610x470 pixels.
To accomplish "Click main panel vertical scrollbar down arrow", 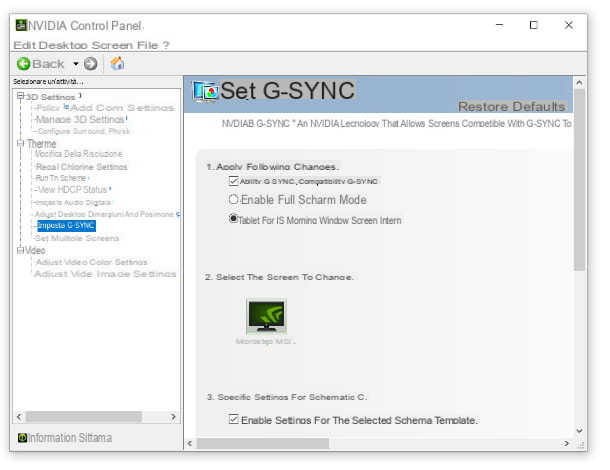I will click(x=579, y=430).
